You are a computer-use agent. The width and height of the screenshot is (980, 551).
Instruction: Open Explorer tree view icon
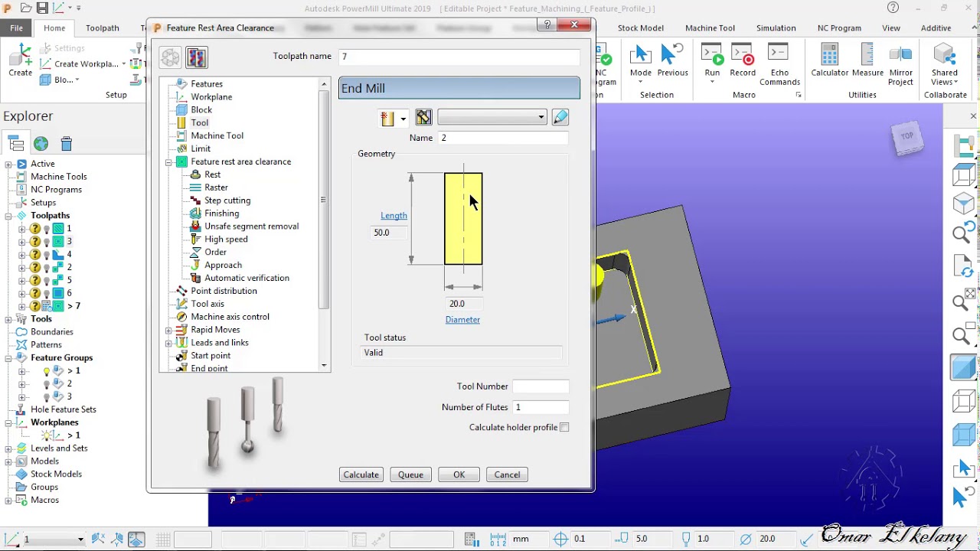point(16,143)
